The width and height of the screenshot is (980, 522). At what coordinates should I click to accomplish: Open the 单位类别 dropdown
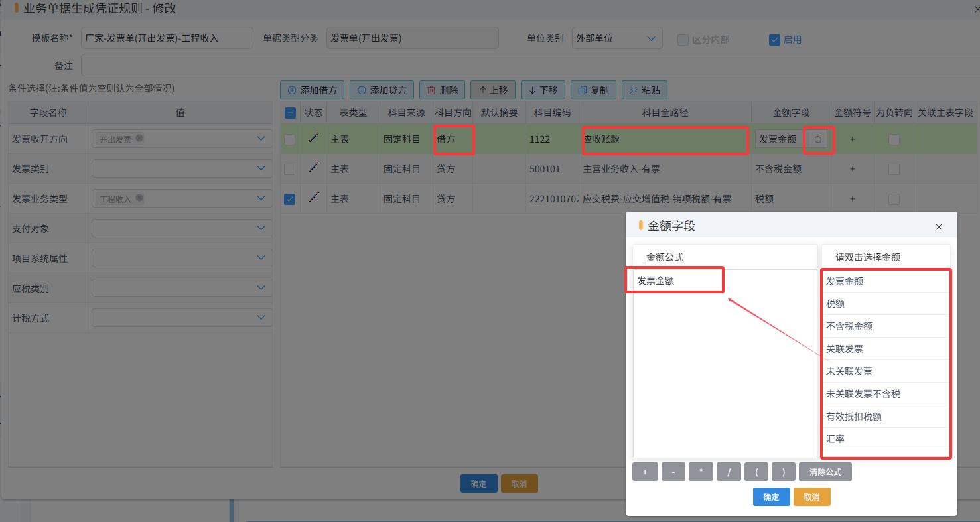[617, 38]
